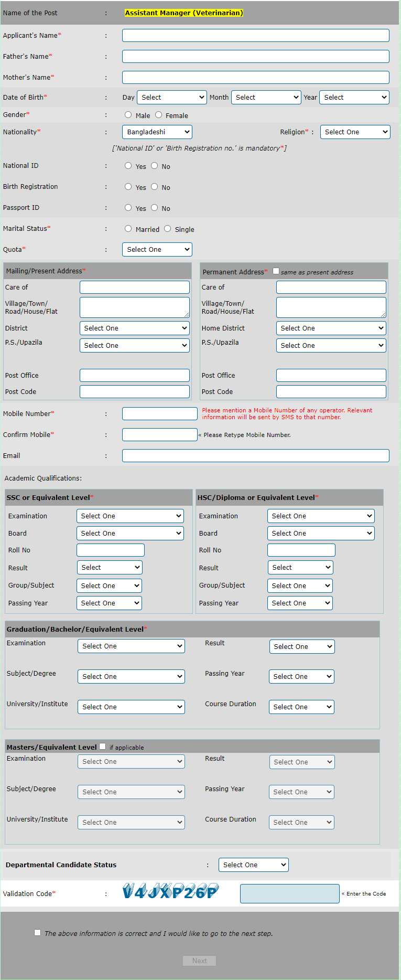
Task: Choose No for Passport ID
Action: tap(154, 208)
